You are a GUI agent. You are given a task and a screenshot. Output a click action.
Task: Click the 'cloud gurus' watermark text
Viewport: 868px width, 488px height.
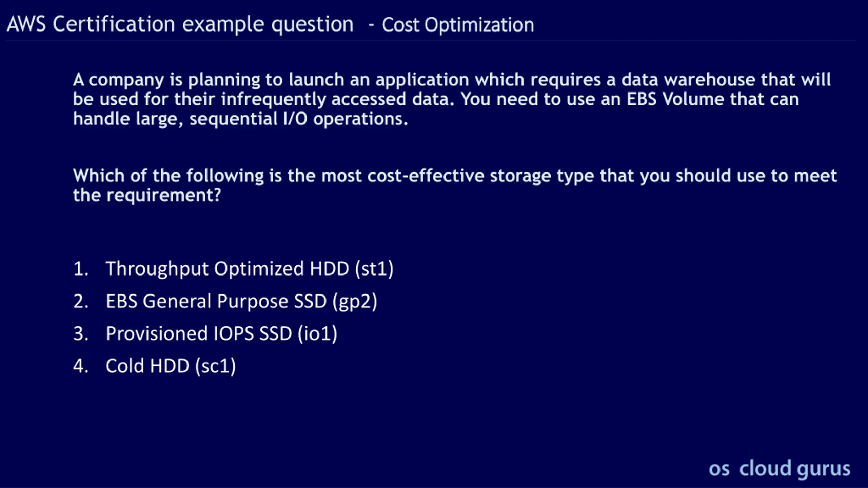pos(795,469)
